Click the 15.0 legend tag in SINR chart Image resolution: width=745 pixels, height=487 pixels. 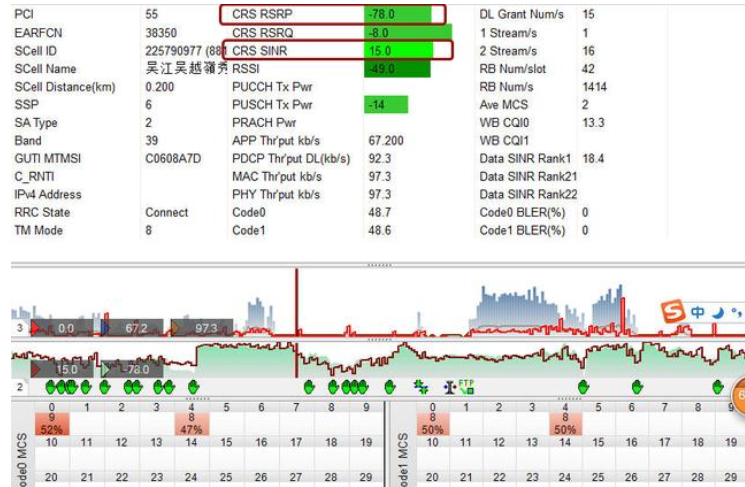(62, 370)
